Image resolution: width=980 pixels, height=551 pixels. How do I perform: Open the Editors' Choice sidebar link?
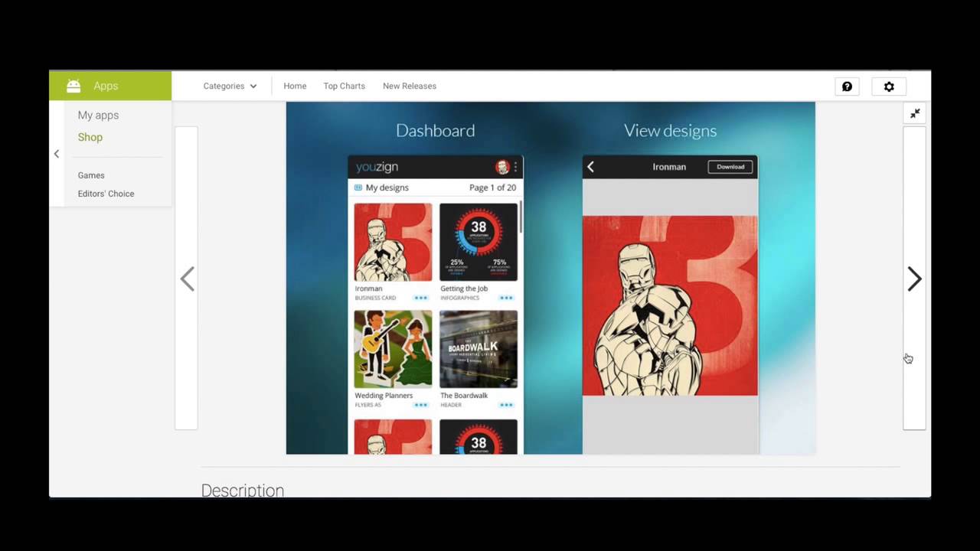coord(106,194)
